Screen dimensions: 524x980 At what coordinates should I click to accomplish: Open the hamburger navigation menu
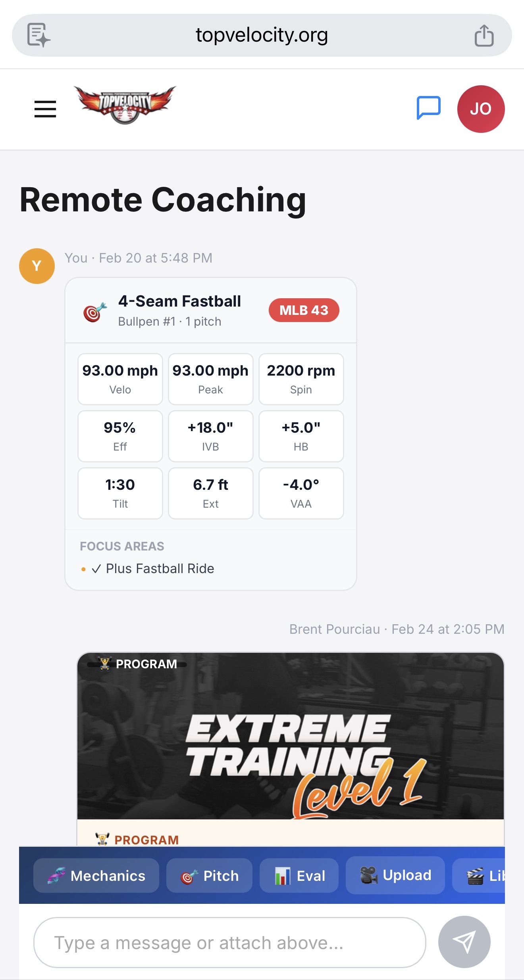coord(45,109)
